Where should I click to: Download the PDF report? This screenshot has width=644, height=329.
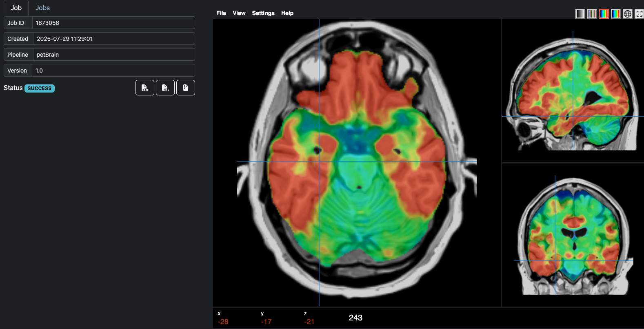[144, 88]
